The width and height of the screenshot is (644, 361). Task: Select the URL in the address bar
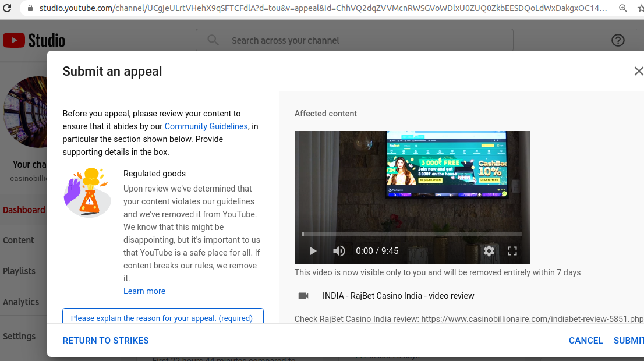(x=323, y=8)
